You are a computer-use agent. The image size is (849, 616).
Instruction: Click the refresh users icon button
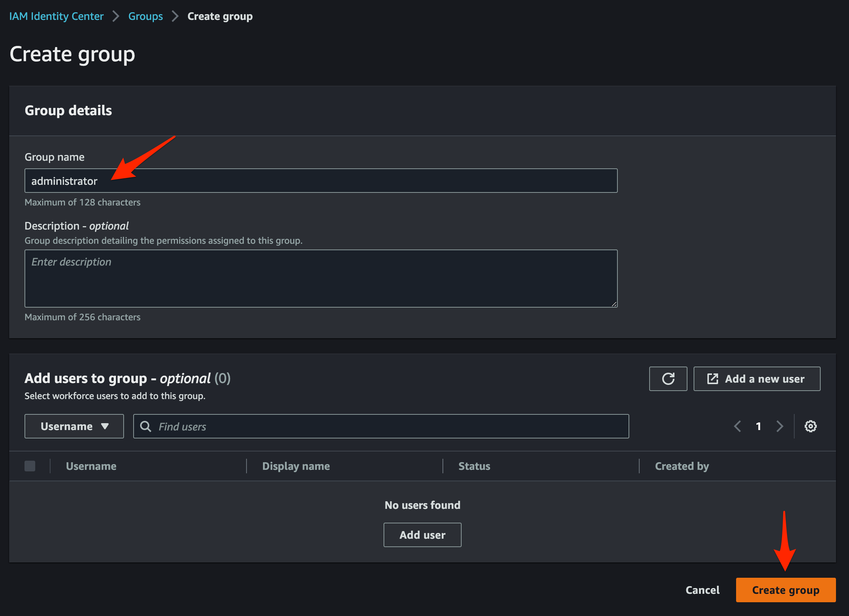tap(668, 379)
